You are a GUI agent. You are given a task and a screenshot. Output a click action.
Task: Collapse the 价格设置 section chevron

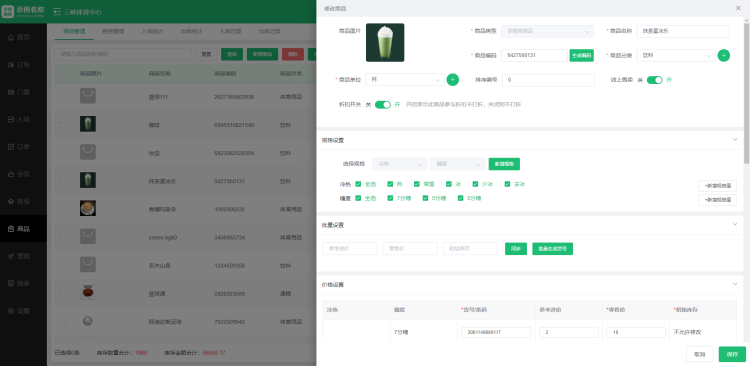[x=735, y=284]
